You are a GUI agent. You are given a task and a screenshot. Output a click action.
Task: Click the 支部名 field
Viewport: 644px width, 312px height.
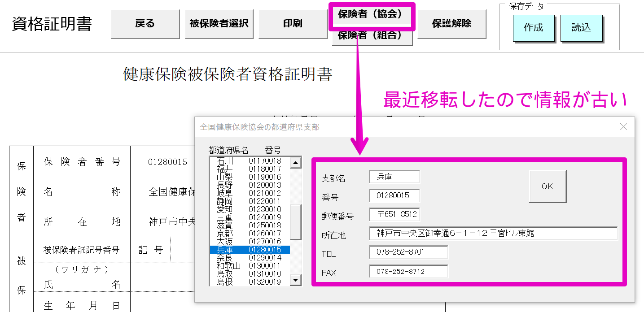coord(394,177)
